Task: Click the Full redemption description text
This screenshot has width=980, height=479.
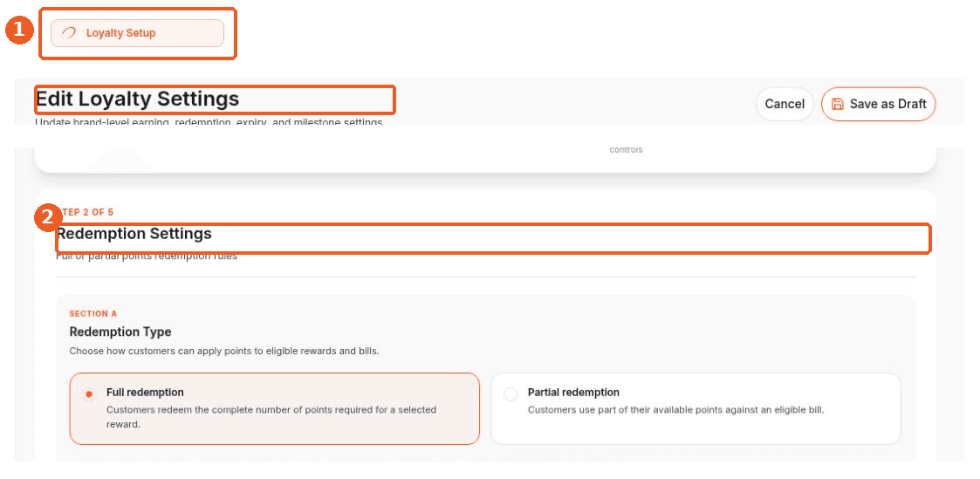Action: click(271, 417)
